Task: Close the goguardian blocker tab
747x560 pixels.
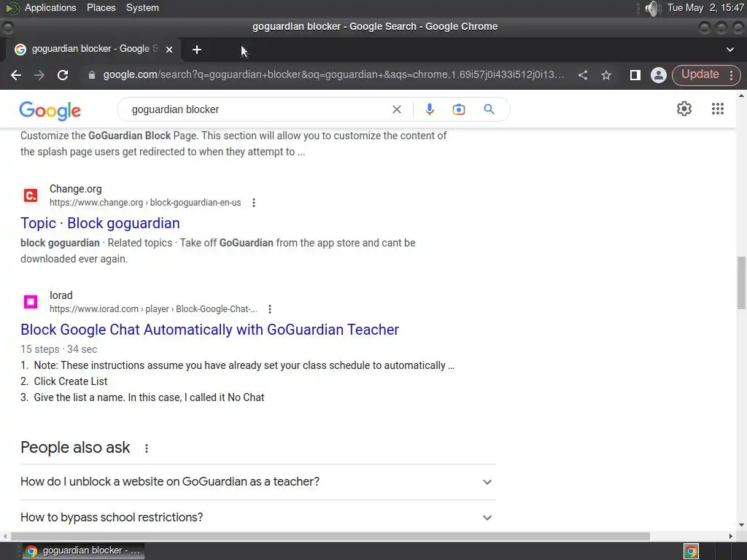Action: 169,50
